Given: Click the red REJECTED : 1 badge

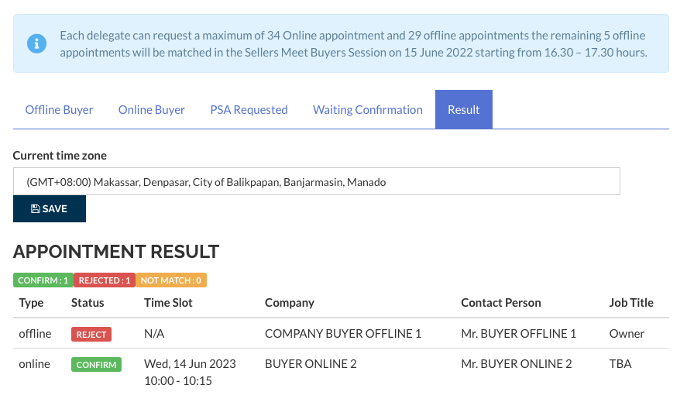Looking at the screenshot, I should [105, 281].
